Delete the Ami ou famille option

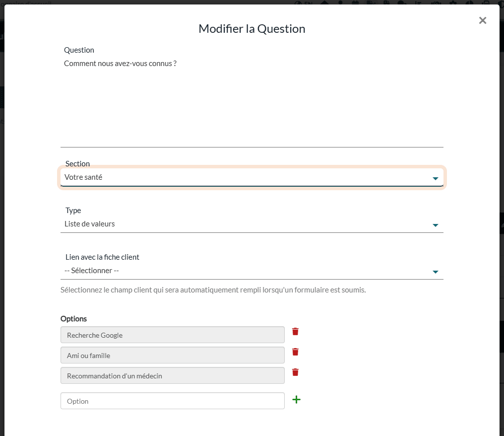(x=295, y=352)
